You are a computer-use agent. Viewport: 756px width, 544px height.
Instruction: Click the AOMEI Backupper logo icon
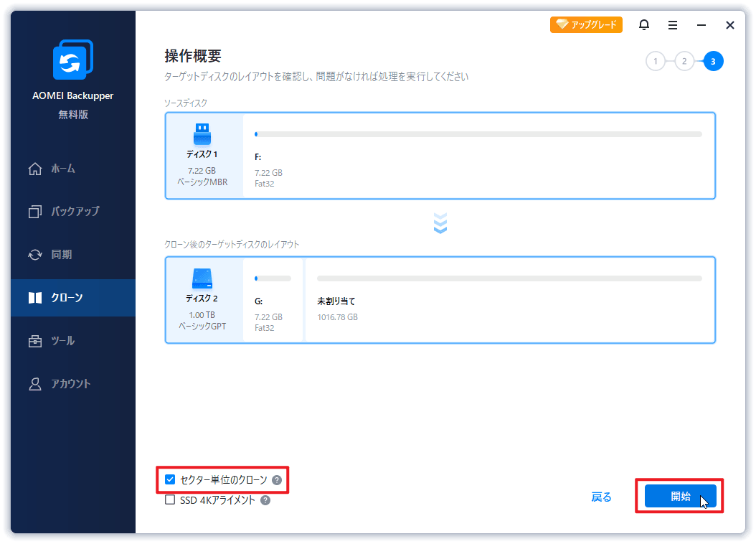tap(73, 60)
